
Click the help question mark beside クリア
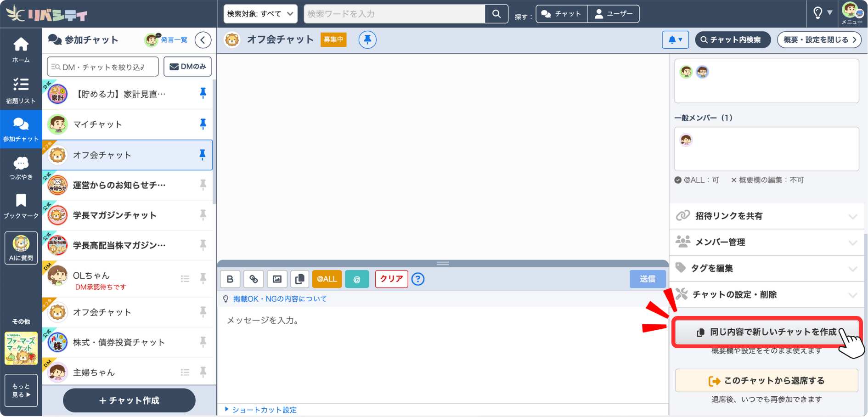coord(417,279)
